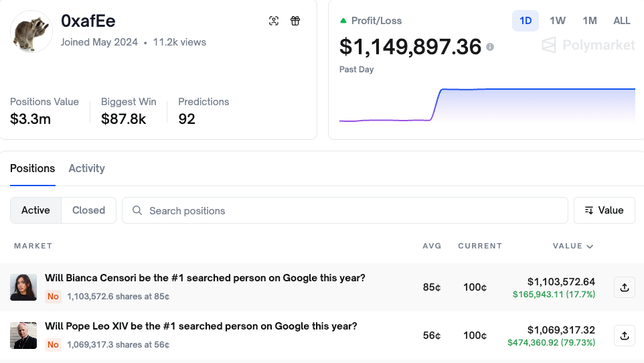Click the gift icon in profile header
The height and width of the screenshot is (363, 644).
(295, 21)
